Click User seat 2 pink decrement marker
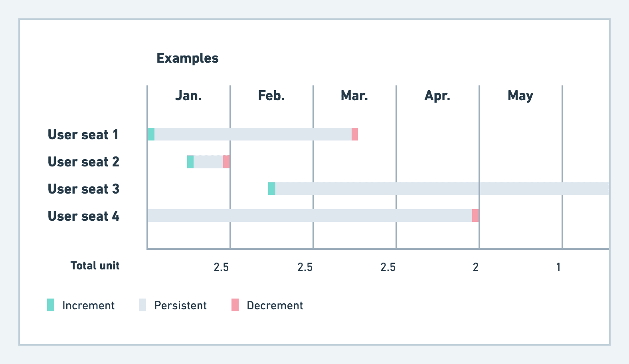 (x=226, y=162)
